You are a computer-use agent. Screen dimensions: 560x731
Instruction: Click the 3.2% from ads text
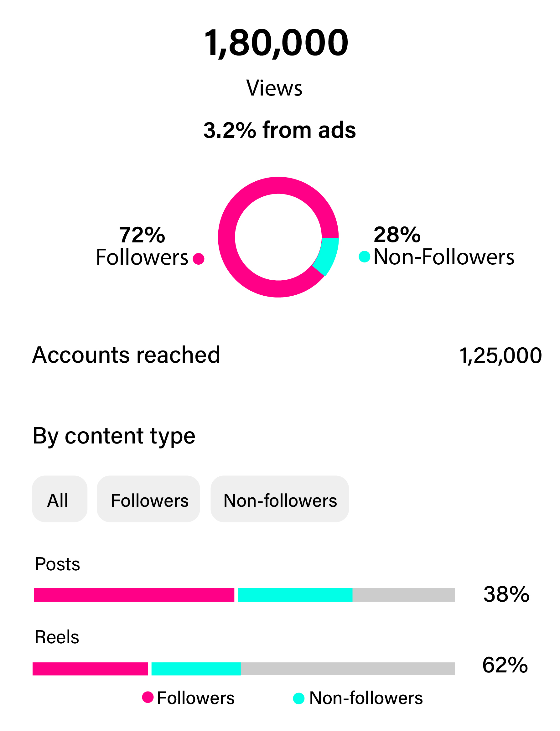click(279, 130)
